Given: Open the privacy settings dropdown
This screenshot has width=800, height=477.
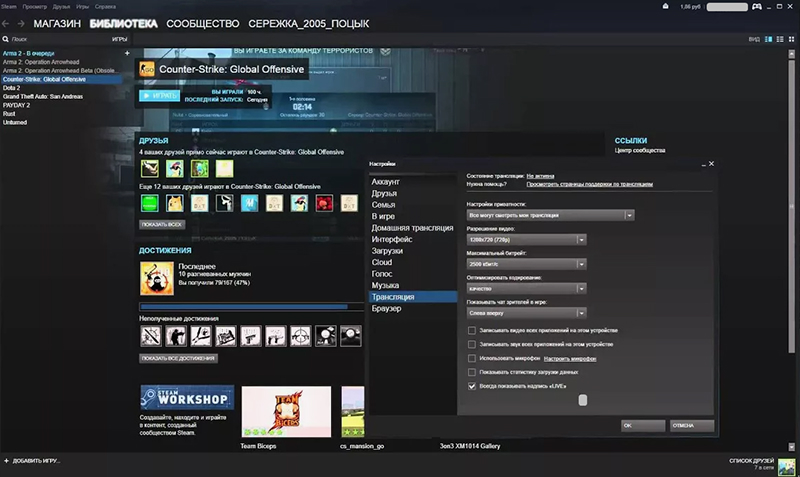Looking at the screenshot, I should click(551, 215).
